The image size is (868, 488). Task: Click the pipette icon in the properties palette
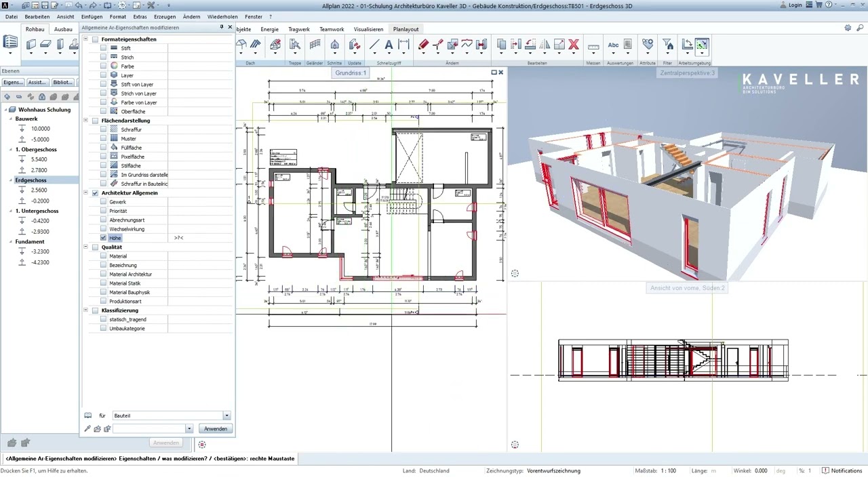click(x=87, y=428)
